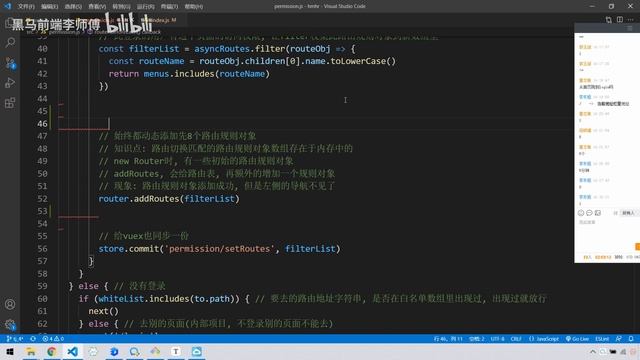Open the Manage gear in activity bar

pyautogui.click(x=10, y=324)
